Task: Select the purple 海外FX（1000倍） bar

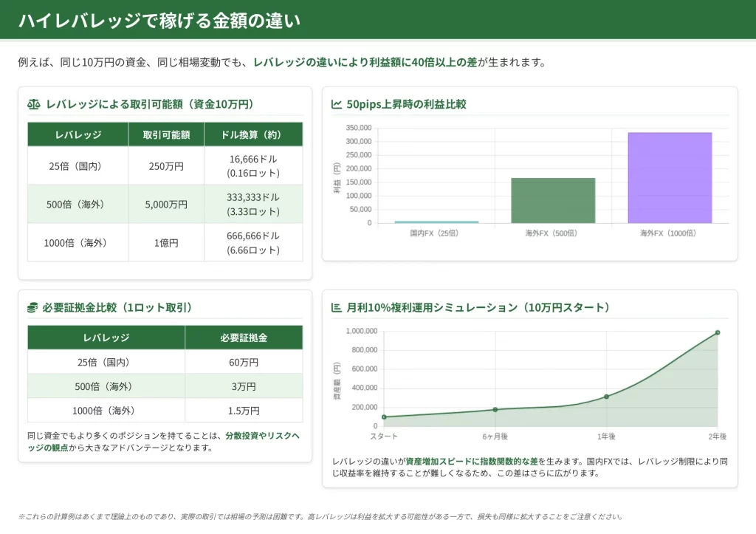Action: [670, 178]
